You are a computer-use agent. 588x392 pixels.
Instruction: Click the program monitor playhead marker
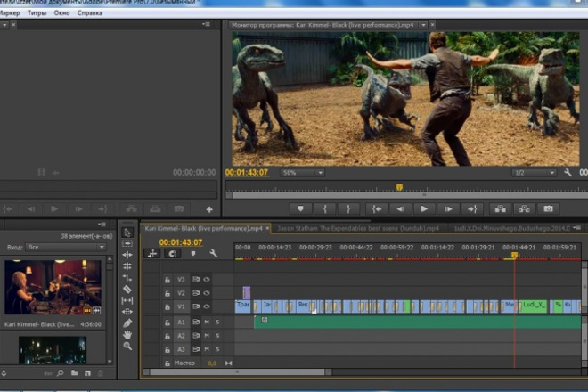point(399,187)
